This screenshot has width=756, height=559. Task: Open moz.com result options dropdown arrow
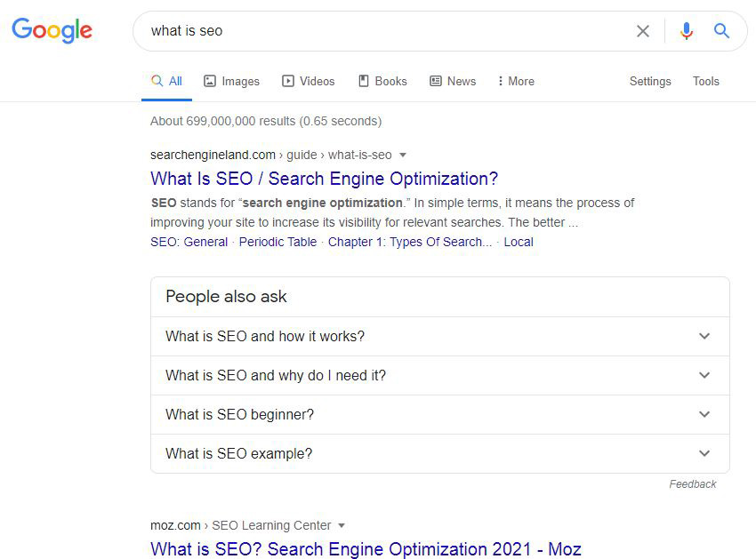coord(342,526)
